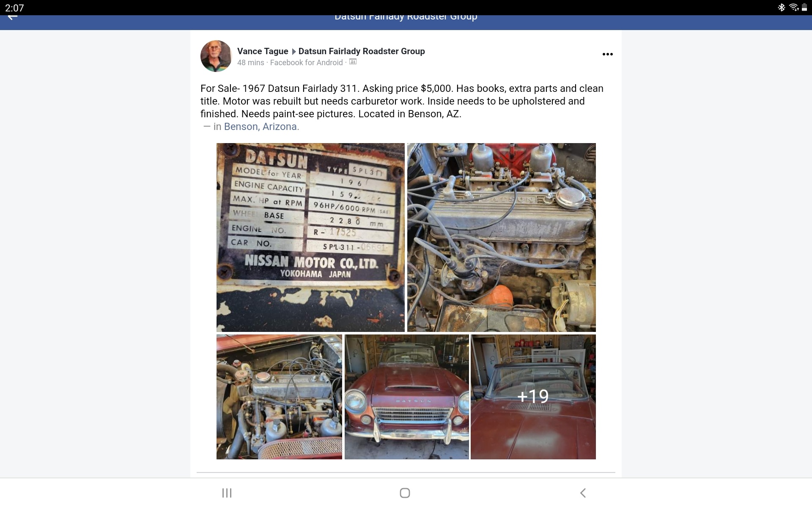Open Vance Tague's profile name link
The image size is (812, 508).
263,51
